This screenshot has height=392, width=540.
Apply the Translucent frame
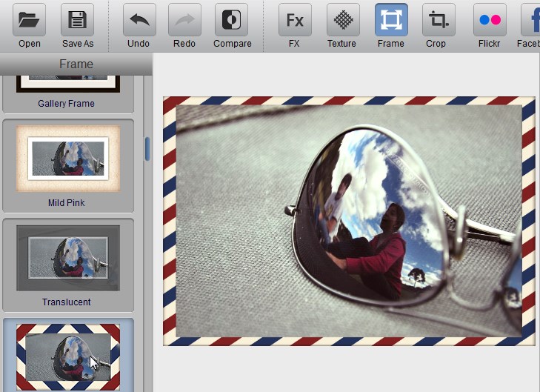click(68, 265)
